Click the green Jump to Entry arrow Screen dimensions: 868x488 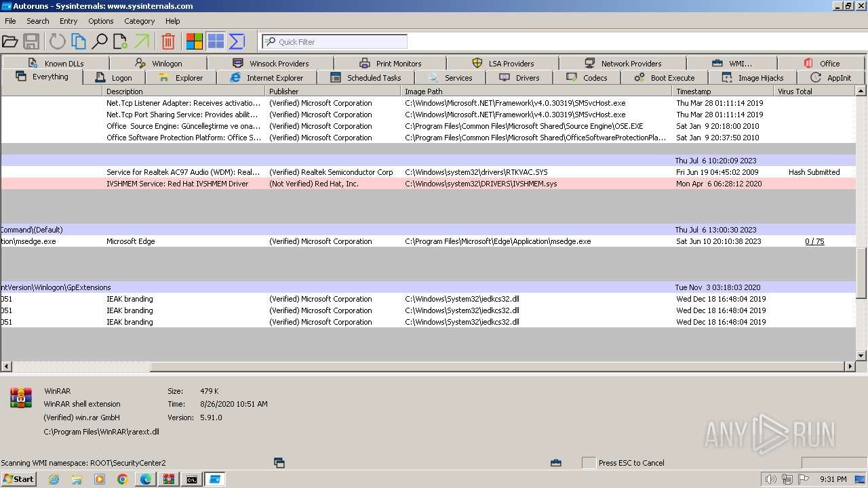pos(142,41)
